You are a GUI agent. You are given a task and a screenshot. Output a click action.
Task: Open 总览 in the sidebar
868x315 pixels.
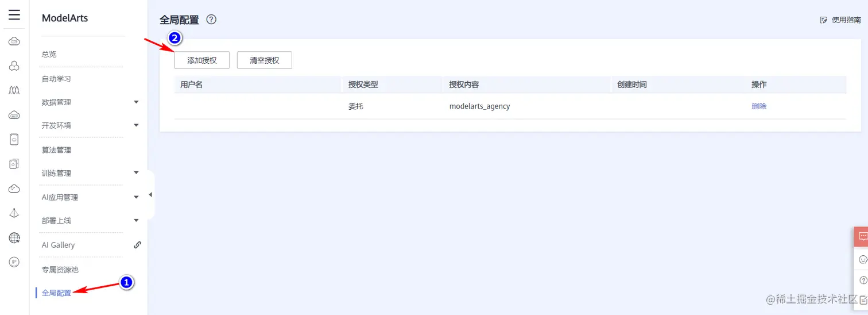[x=49, y=54]
